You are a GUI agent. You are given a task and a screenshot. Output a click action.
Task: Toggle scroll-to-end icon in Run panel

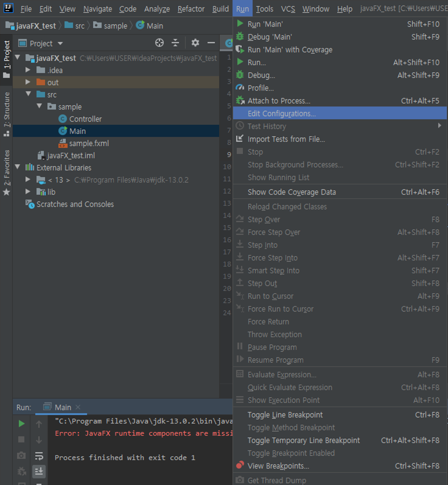coord(39,472)
